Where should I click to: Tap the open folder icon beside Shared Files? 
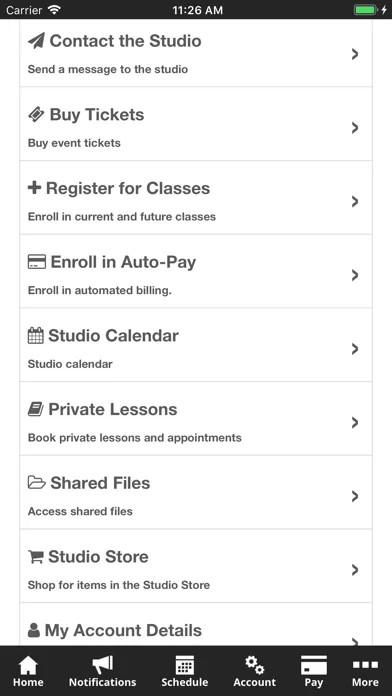click(x=36, y=482)
